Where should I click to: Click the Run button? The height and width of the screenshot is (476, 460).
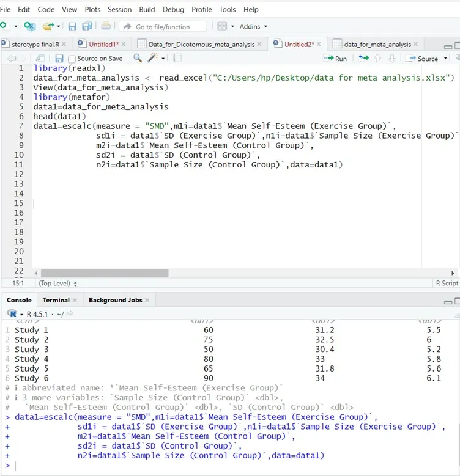point(335,58)
